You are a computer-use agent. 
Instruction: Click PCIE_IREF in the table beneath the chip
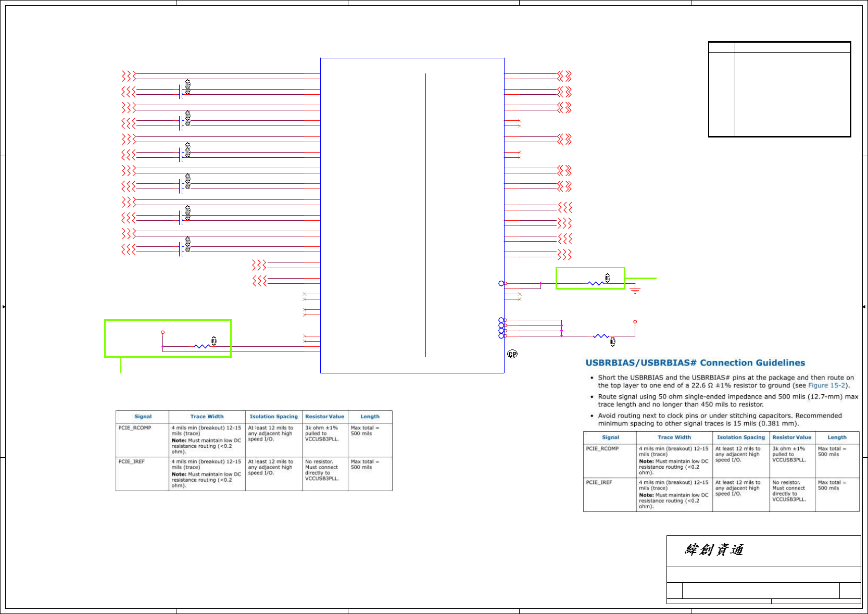coord(131,461)
